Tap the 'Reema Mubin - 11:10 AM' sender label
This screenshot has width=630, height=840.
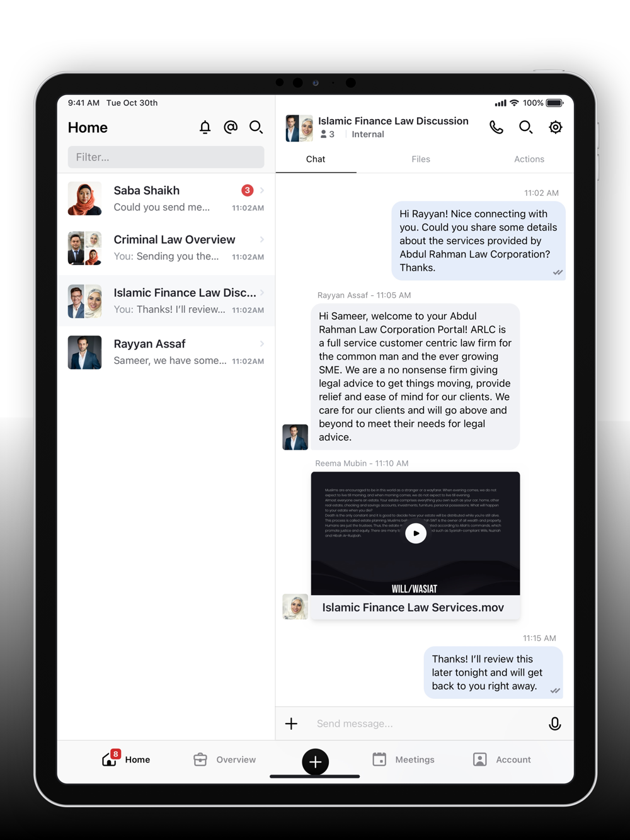pyautogui.click(x=362, y=463)
